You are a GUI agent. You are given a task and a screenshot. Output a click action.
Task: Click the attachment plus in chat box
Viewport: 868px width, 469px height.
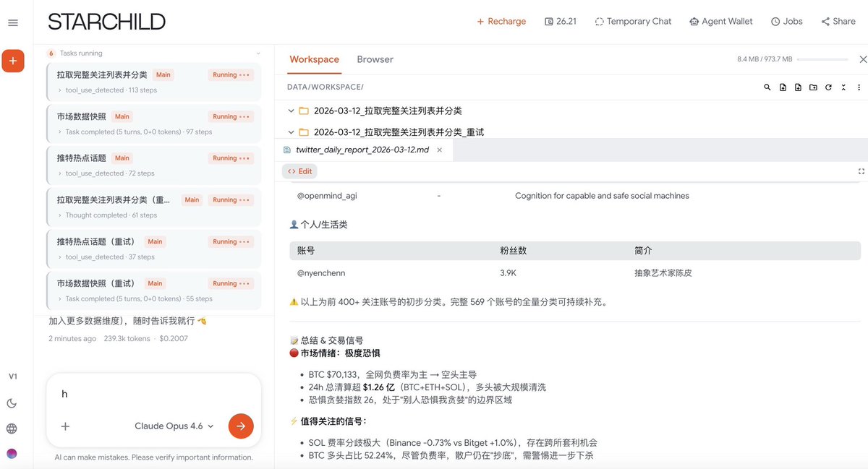[65, 426]
